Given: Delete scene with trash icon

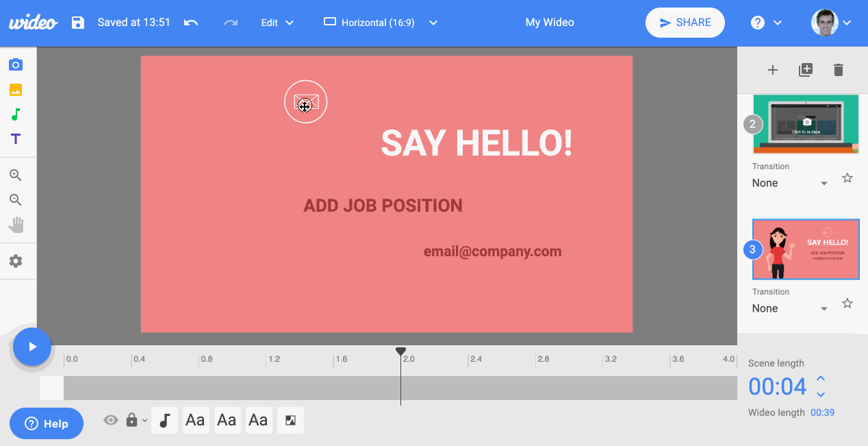Looking at the screenshot, I should (839, 70).
